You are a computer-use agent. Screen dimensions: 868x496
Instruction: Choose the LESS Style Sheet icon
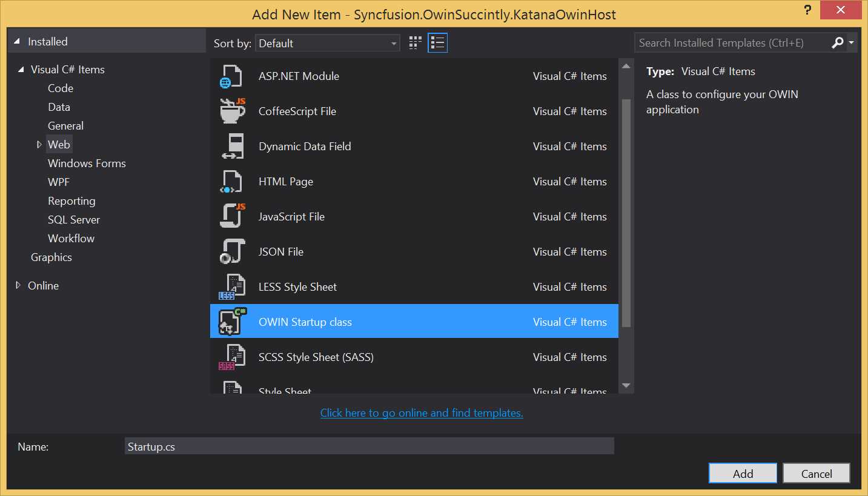point(231,287)
